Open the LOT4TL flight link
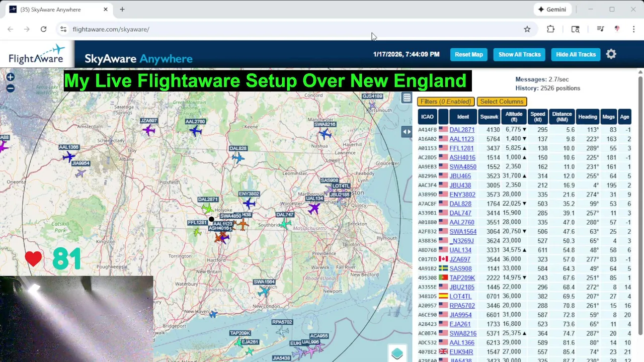The image size is (644, 362). 461,297
